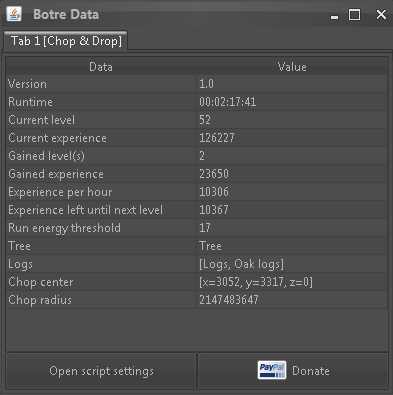Click the Tree value in Value column
Viewport: 393px width, 395px height.
click(x=210, y=246)
